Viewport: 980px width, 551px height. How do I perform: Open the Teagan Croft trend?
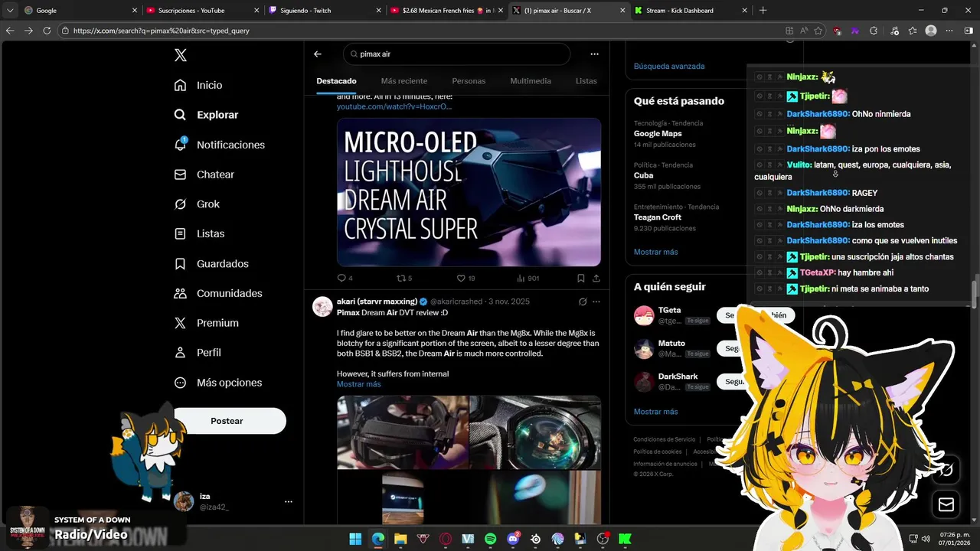coord(657,217)
